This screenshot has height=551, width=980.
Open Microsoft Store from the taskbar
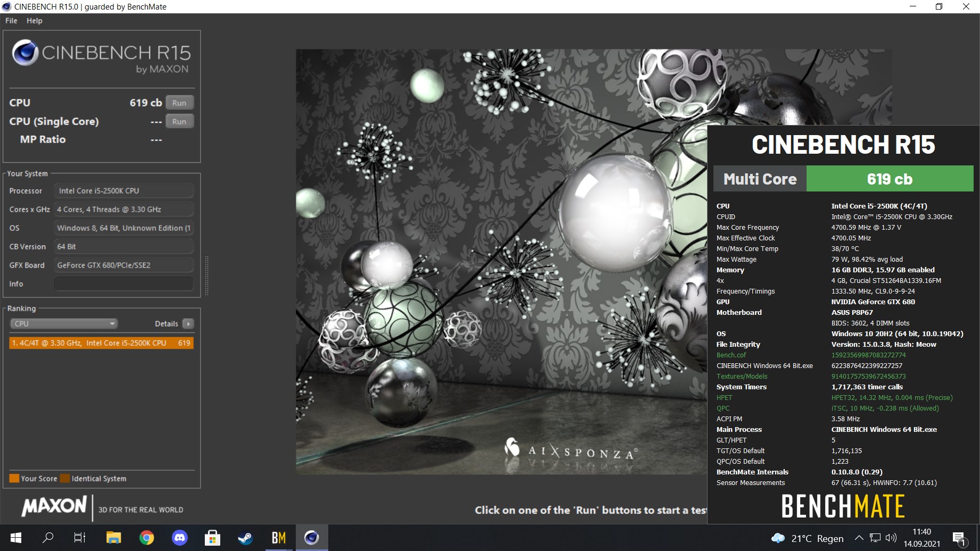click(212, 538)
